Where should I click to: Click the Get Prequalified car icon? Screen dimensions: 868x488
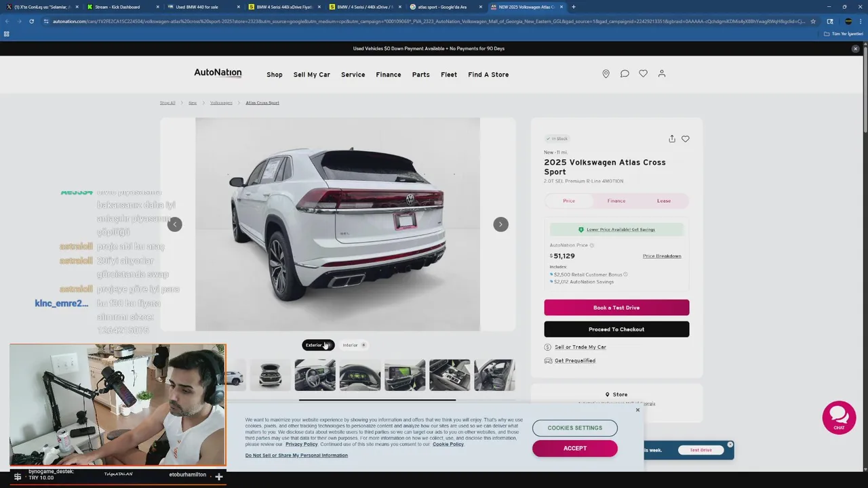coord(548,361)
